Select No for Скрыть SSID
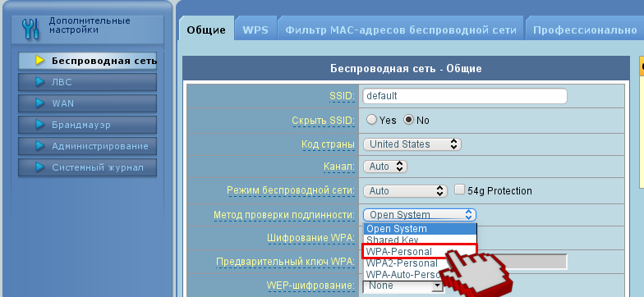644x297 pixels. (408, 120)
